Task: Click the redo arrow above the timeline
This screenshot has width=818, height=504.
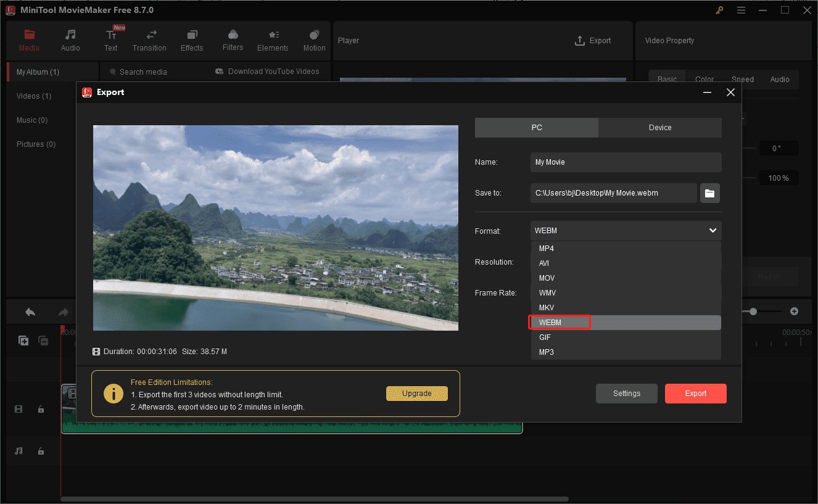Action: pyautogui.click(x=63, y=312)
